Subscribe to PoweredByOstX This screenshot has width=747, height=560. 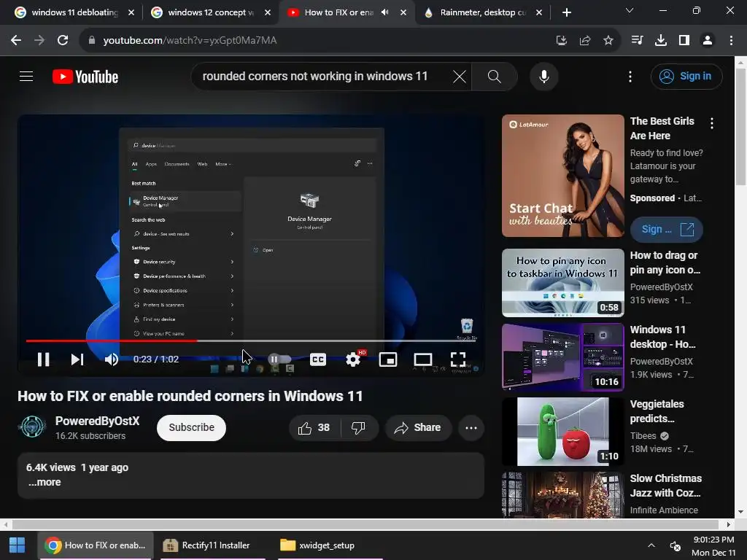click(192, 427)
